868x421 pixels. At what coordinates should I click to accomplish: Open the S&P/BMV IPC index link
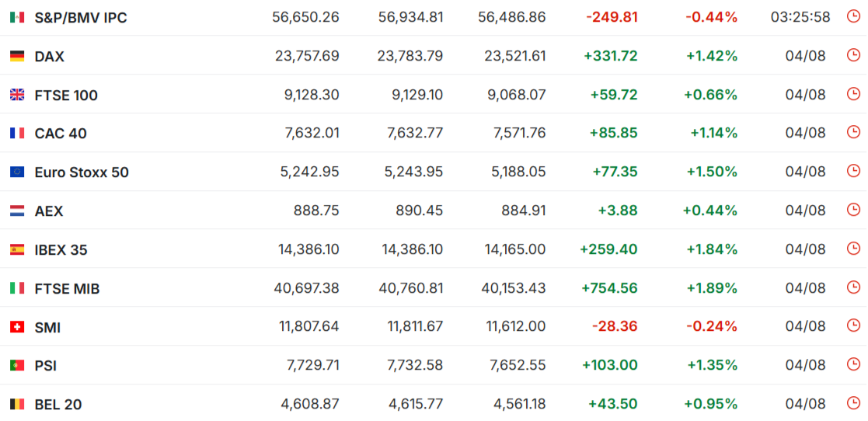(81, 18)
